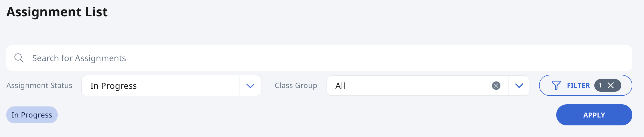Focus the Search for Assignments field
This screenshot has height=137, width=644.
tap(319, 58)
